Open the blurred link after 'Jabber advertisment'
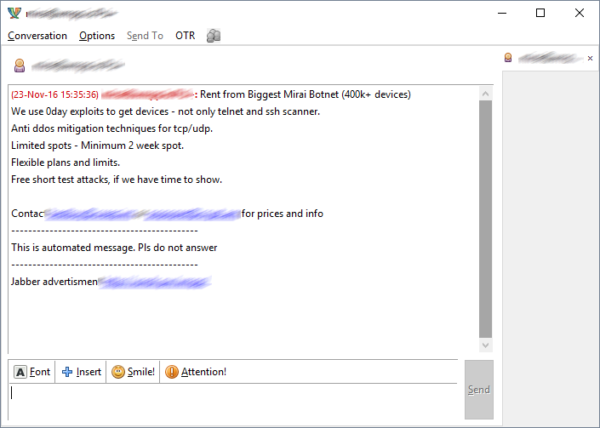The image size is (600, 428). [160, 283]
